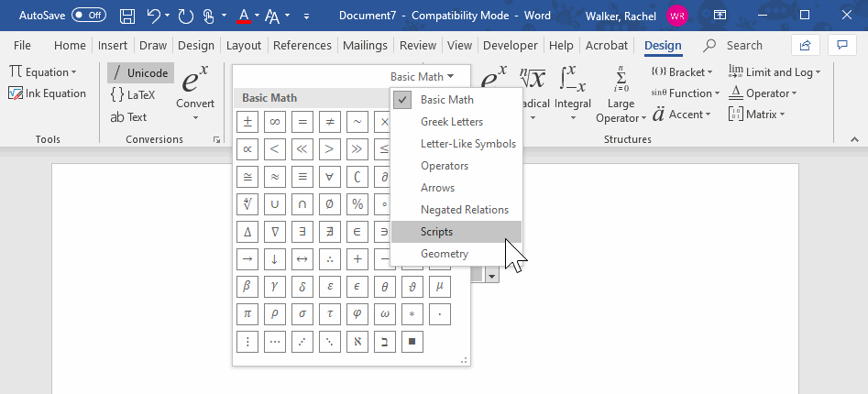This screenshot has width=868, height=394.
Task: Click the Save icon in title bar
Action: pyautogui.click(x=128, y=16)
